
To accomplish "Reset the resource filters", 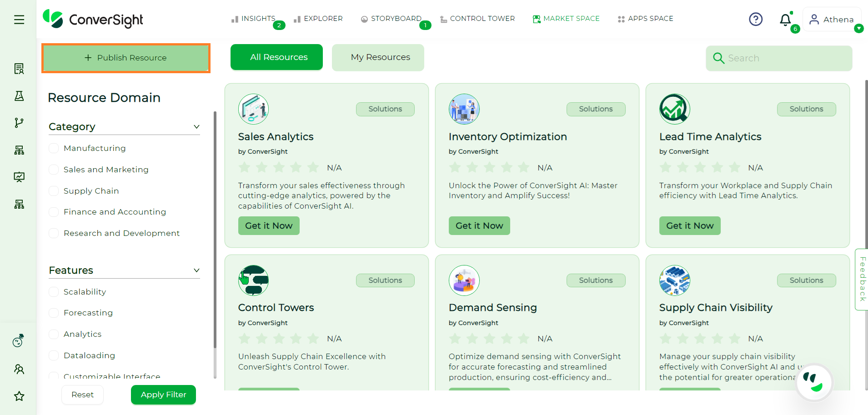I will tap(82, 395).
